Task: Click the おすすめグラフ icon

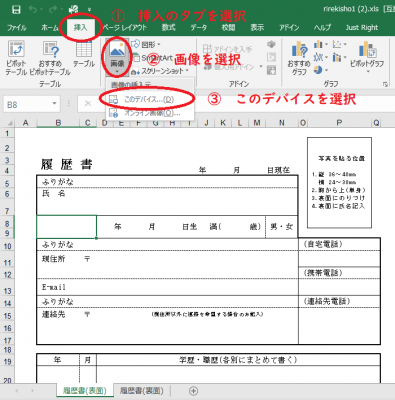Action: (x=299, y=58)
